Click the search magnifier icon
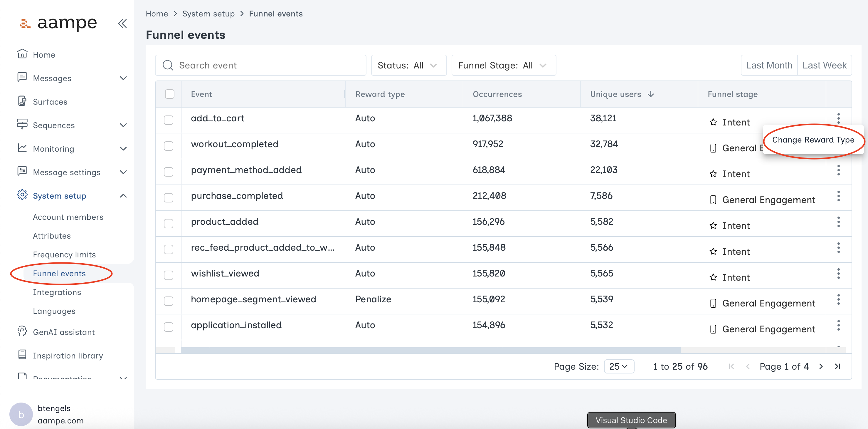 (168, 65)
